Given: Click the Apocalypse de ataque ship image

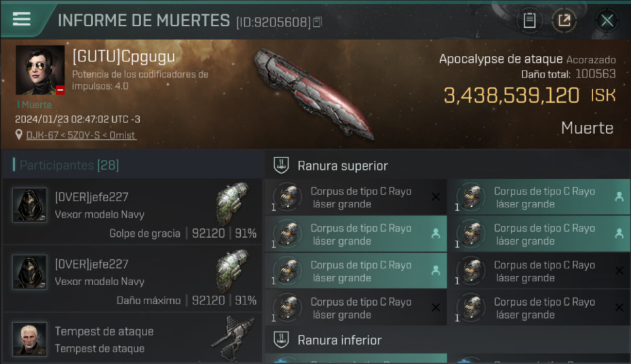Looking at the screenshot, I should (314, 93).
